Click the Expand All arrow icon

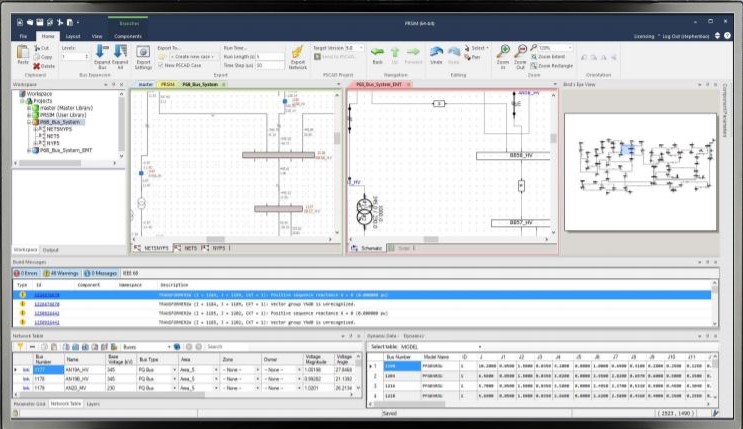(120, 51)
